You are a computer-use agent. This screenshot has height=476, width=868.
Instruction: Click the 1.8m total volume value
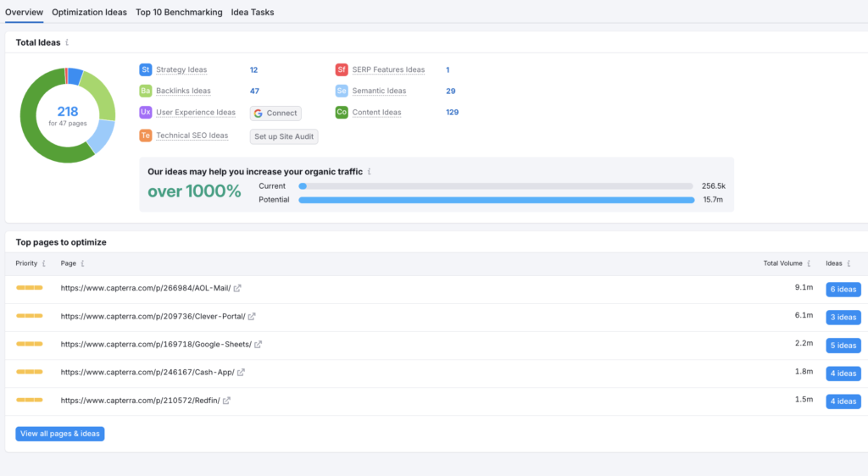pyautogui.click(x=804, y=372)
